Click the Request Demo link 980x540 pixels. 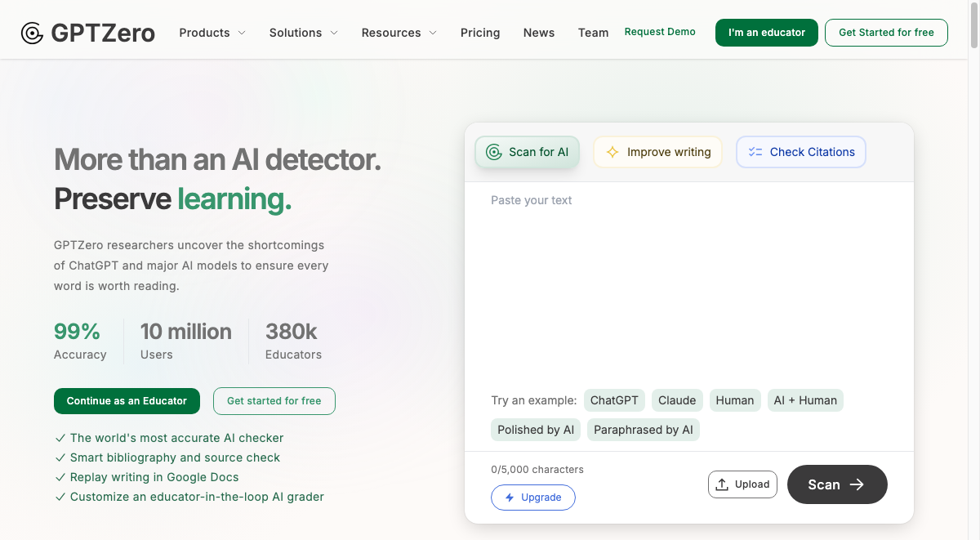click(x=660, y=32)
